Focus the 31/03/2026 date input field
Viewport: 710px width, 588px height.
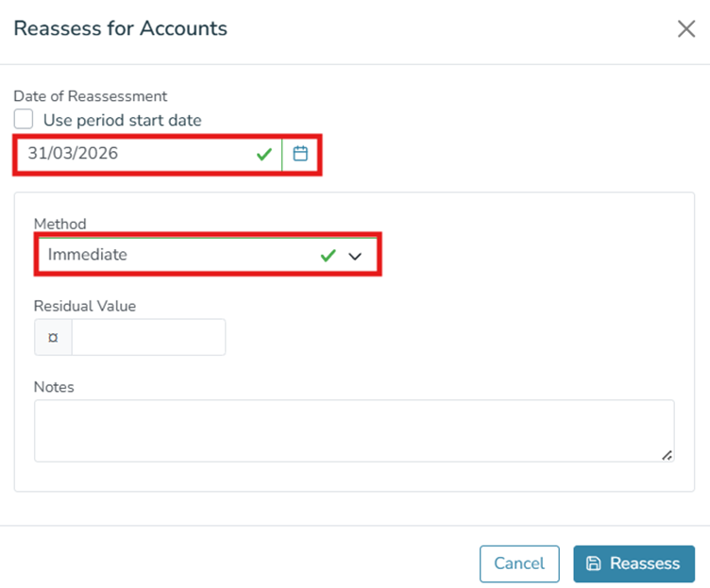click(x=132, y=154)
